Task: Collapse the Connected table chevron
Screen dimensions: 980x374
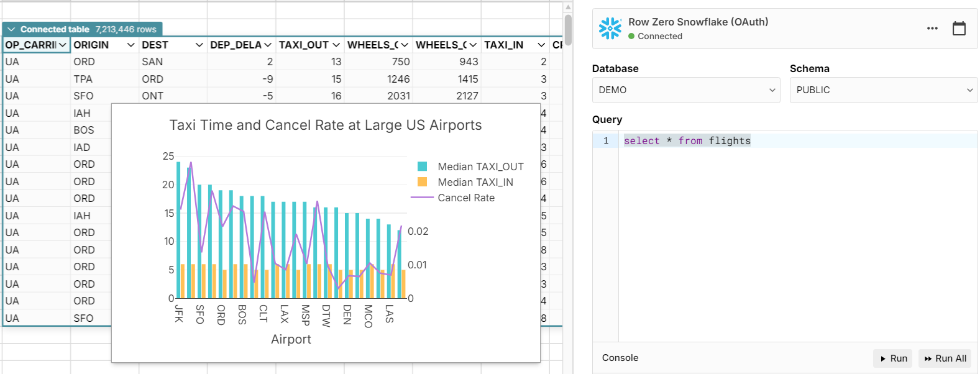Action: (11, 29)
